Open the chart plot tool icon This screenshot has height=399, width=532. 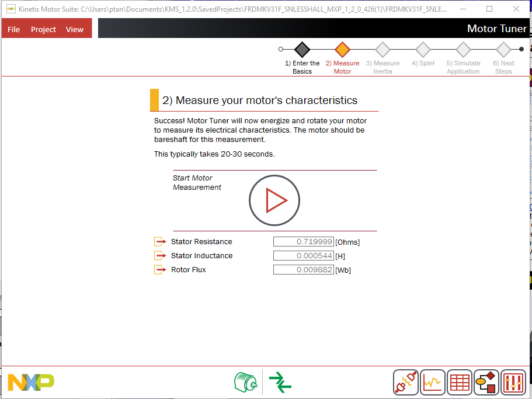(433, 383)
